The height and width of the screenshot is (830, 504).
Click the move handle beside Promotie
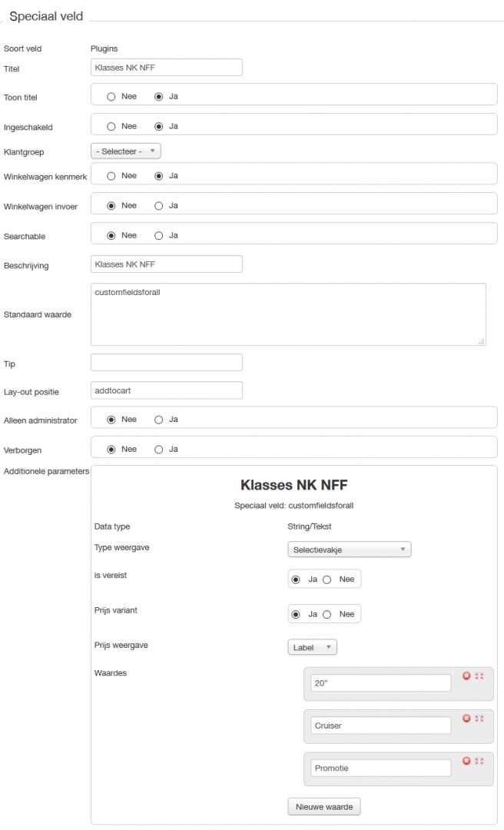coord(479,760)
